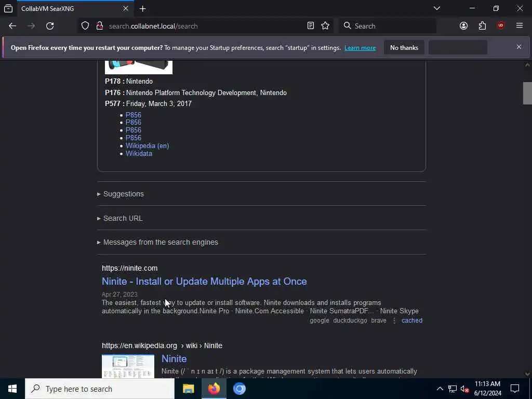Open Firefox account icon

tap(463, 26)
